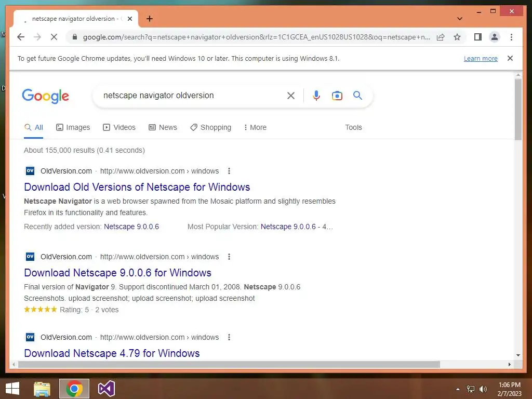The image size is (532, 399).
Task: Click the scroll left arrow
Action: 13,364
